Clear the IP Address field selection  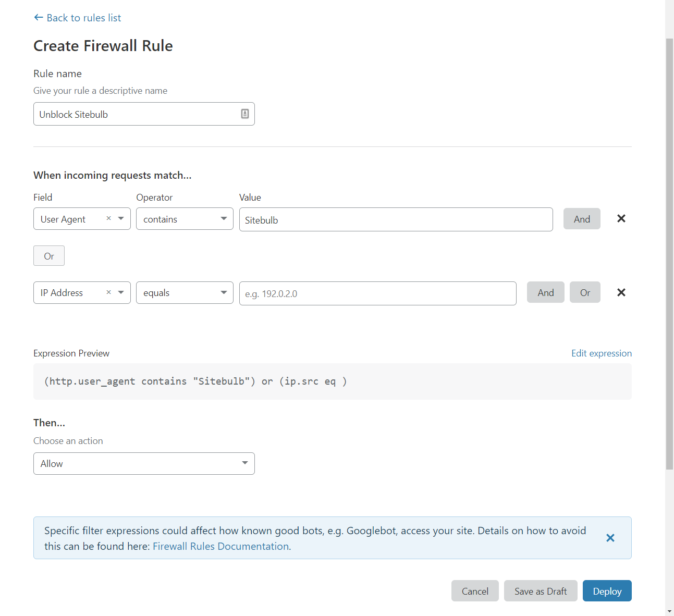coord(108,292)
